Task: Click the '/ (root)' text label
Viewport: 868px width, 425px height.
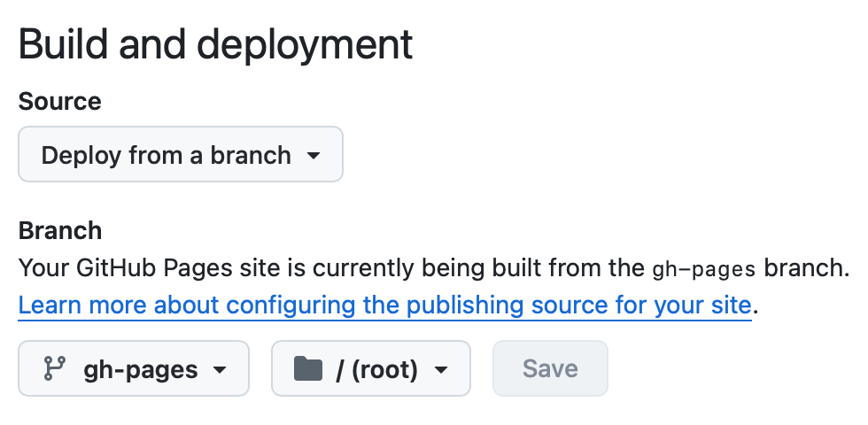Action: coord(376,369)
